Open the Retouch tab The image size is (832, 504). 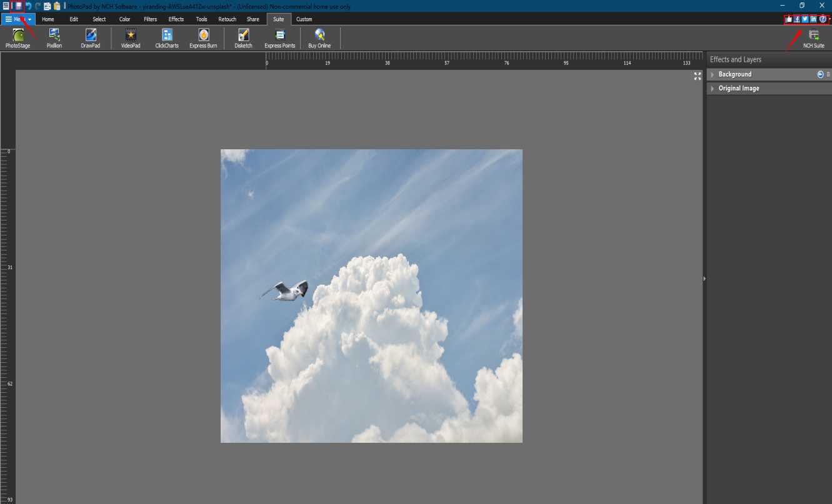tap(228, 19)
